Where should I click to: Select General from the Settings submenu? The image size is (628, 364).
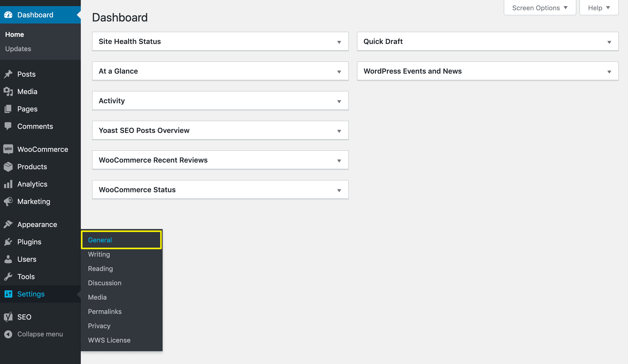tap(100, 240)
